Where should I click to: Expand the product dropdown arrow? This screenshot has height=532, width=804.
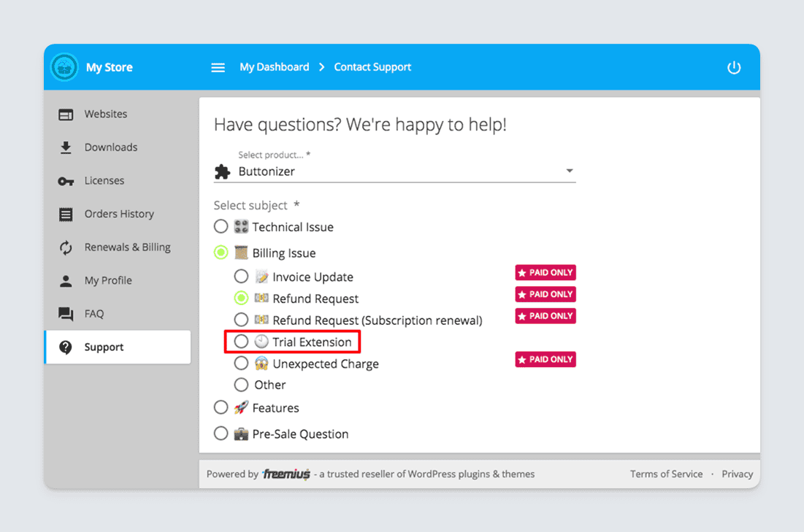tap(569, 171)
